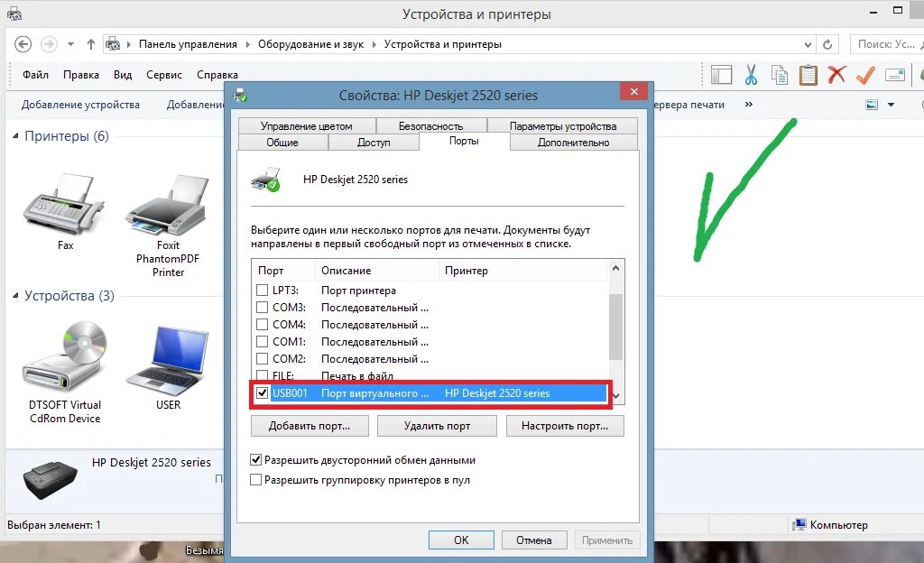This screenshot has height=563, width=924.
Task: Click Оборудование и звук breadcrumb
Action: tap(310, 44)
